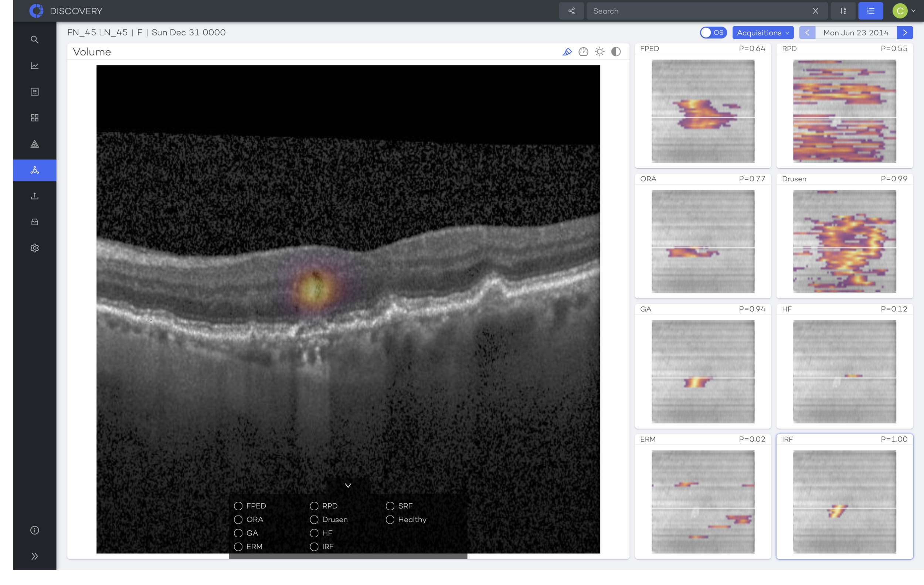Open the info icon in sidebar

pos(34,530)
